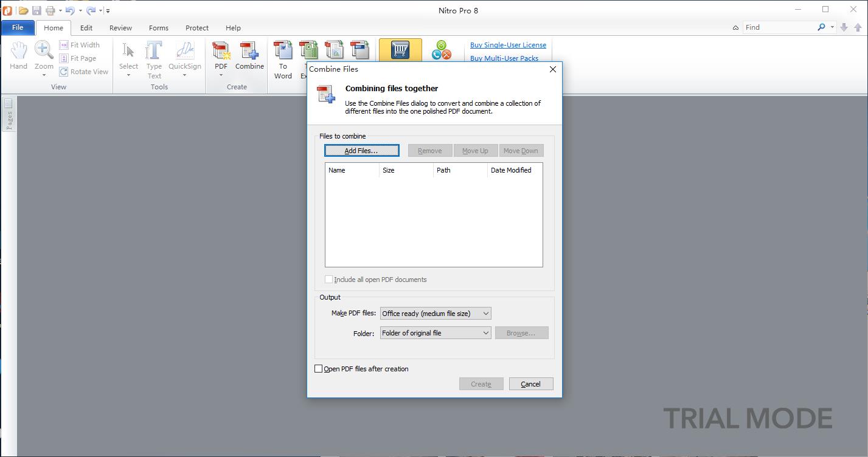Open the Print dropdown arrow
Image resolution: width=868 pixels, height=457 pixels.
[60, 10]
